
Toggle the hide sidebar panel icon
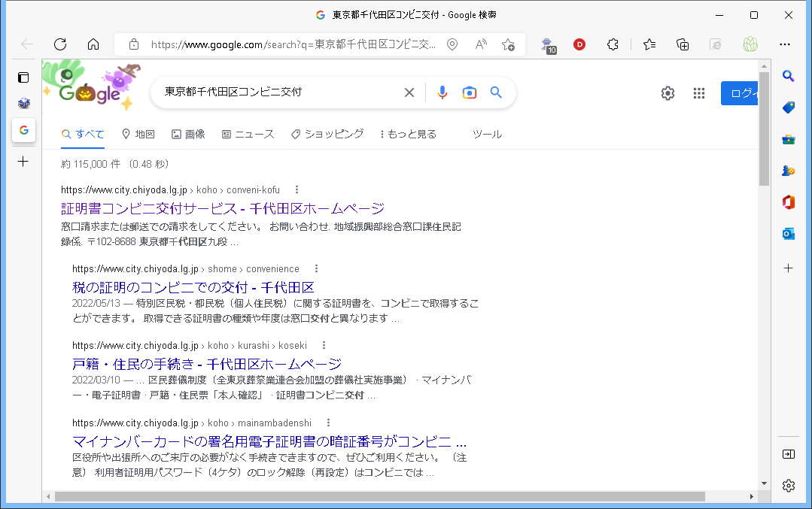coord(788,454)
